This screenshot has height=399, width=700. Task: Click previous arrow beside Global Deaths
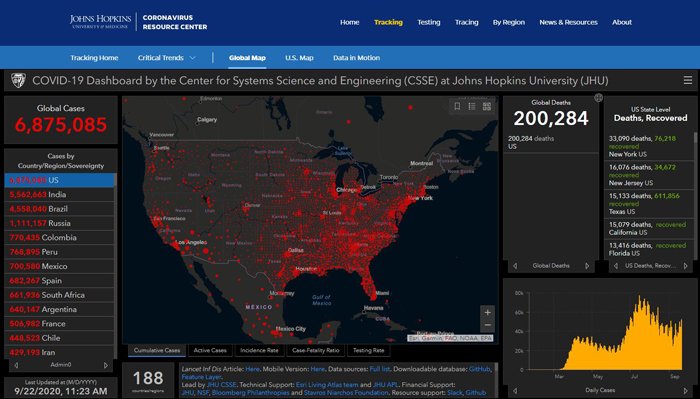pyautogui.click(x=515, y=266)
